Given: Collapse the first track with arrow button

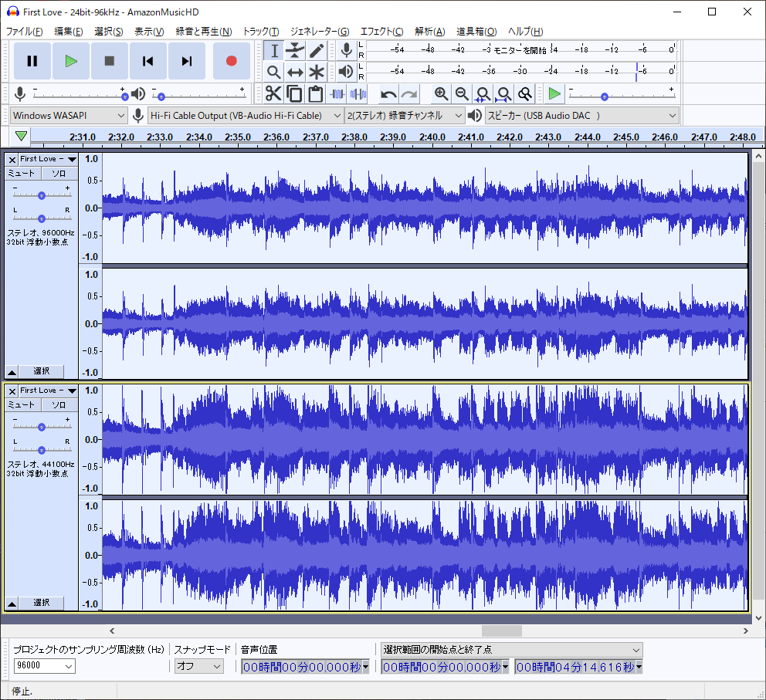Looking at the screenshot, I should (12, 371).
